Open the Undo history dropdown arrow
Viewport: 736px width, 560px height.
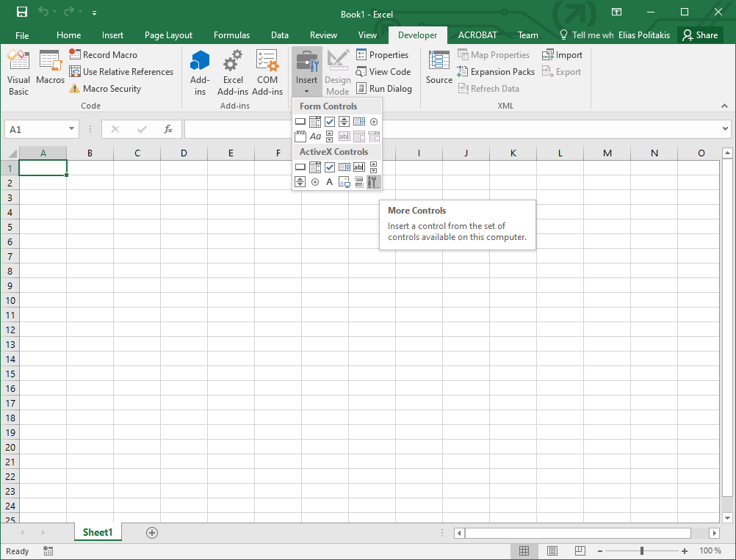pyautogui.click(x=55, y=12)
